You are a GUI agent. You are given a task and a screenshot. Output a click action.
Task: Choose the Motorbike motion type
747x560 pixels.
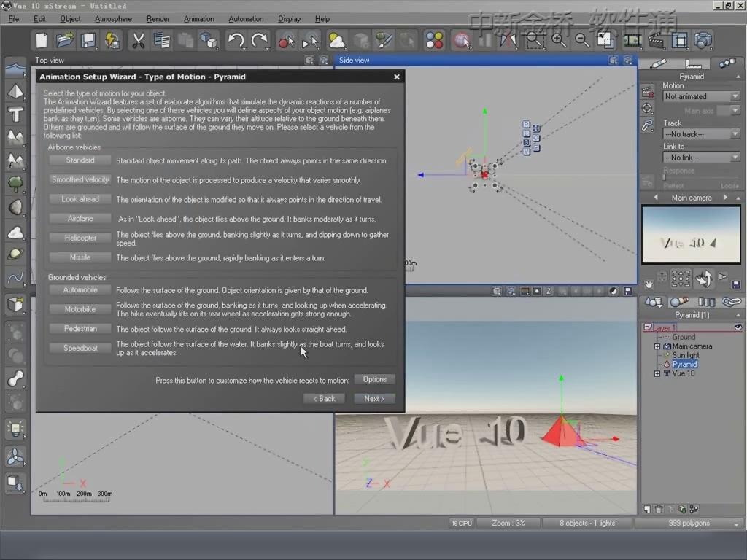(80, 309)
